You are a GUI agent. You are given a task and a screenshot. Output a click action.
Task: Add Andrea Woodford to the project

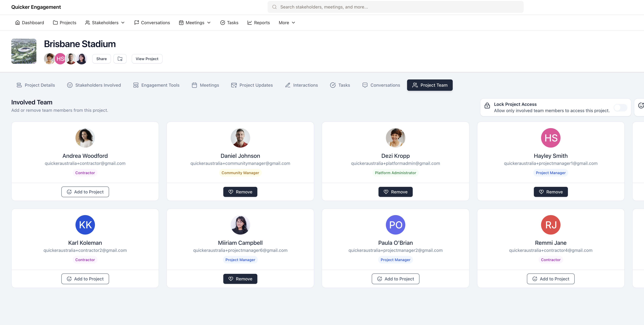[85, 192]
